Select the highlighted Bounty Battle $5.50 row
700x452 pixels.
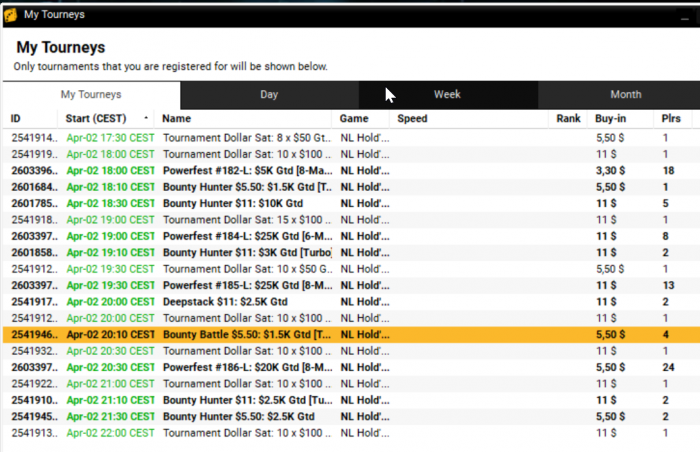coord(247,334)
